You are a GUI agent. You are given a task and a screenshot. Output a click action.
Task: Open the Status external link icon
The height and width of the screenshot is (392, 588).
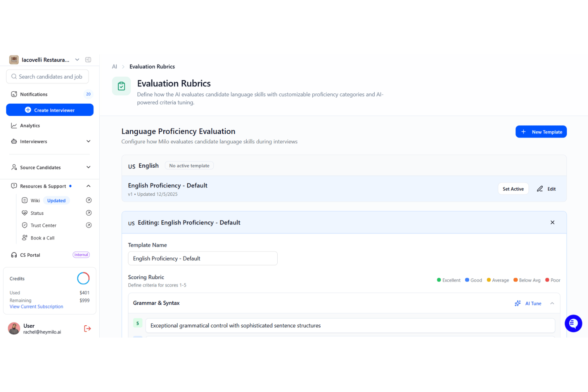pyautogui.click(x=89, y=213)
